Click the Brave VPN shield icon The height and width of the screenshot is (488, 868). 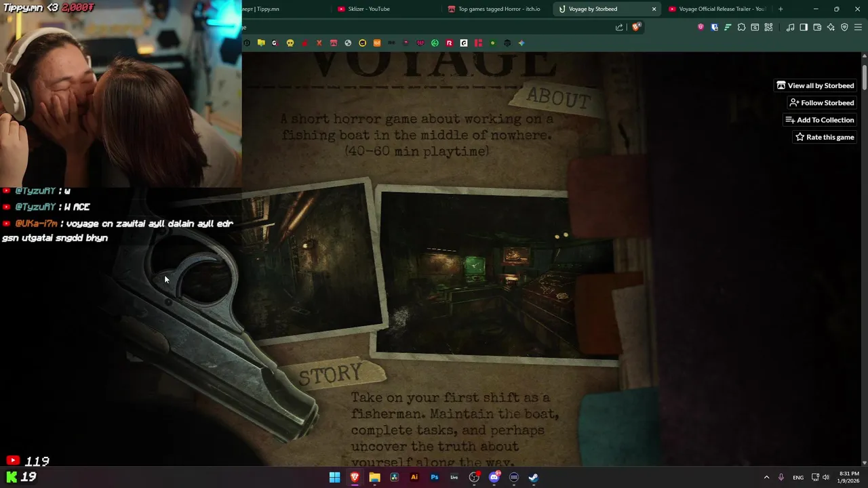click(844, 27)
